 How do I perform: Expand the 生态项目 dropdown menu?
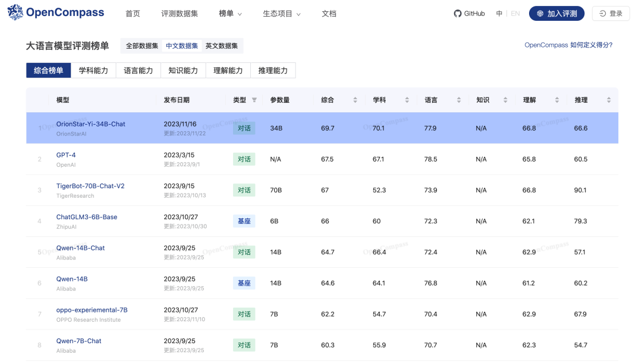[282, 14]
